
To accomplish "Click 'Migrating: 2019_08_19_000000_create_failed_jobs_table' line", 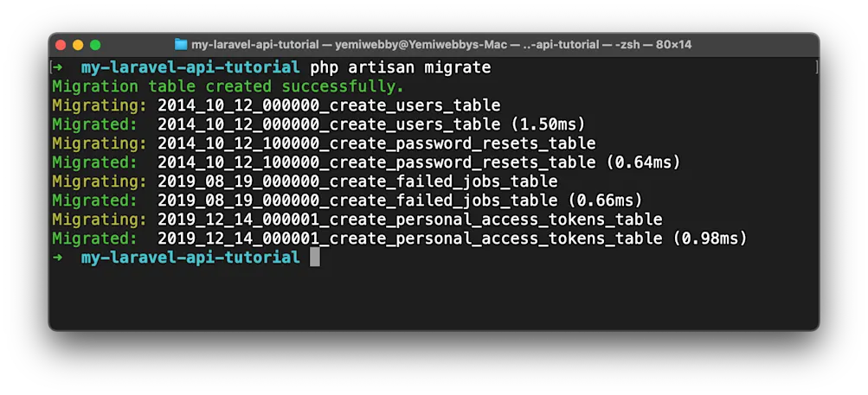I will pos(305,182).
